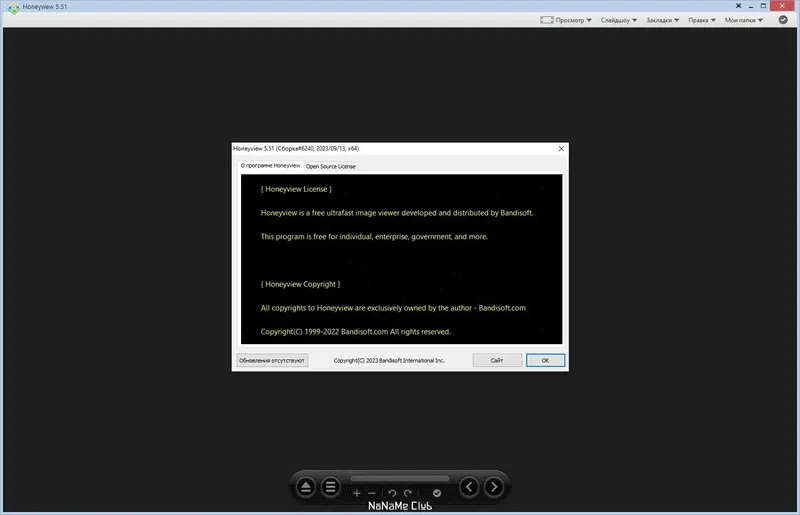Click the 'Honeyview is a free ultrafast image viewer' line
Viewport: 800px width, 515px height.
tap(397, 213)
